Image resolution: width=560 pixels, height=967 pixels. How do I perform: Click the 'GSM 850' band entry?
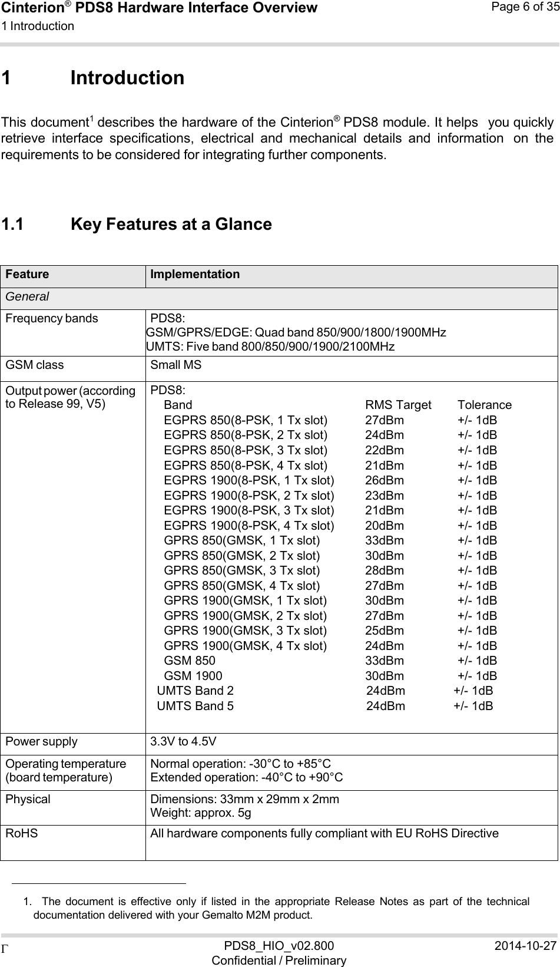pos(190,661)
